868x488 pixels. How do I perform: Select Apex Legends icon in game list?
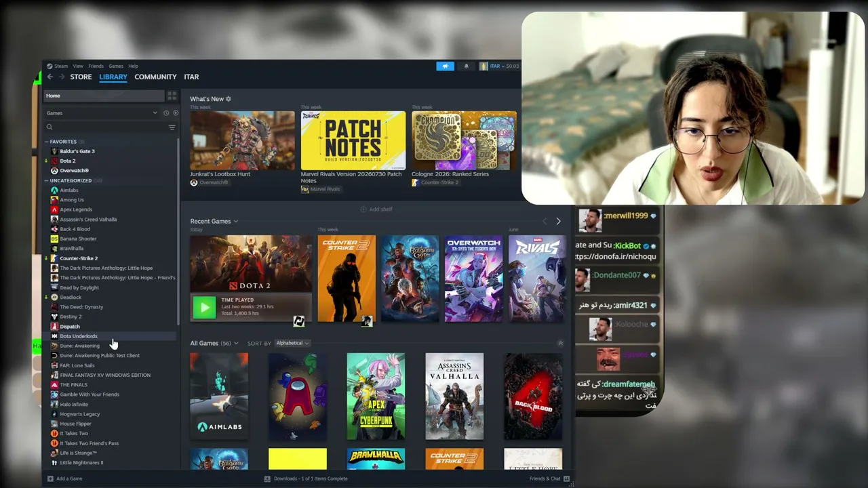click(x=54, y=209)
